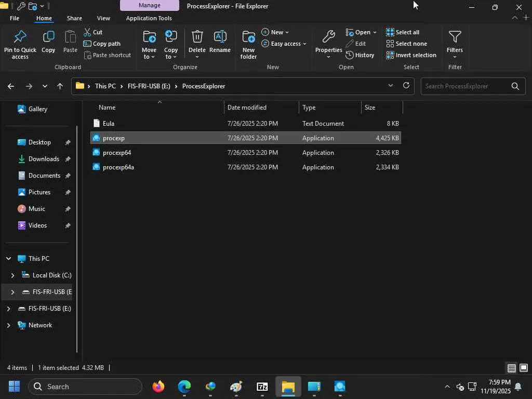Go back to previous folder
This screenshot has width=532, height=399.
click(x=11, y=86)
